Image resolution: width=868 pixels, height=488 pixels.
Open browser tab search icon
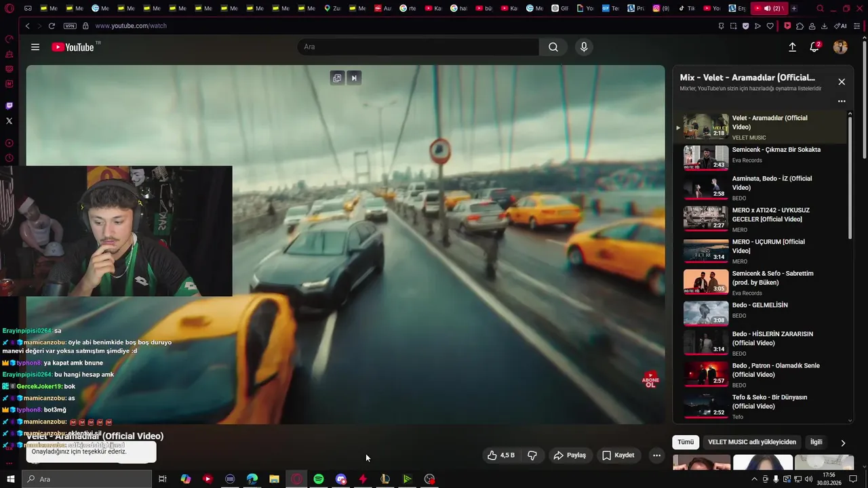821,9
